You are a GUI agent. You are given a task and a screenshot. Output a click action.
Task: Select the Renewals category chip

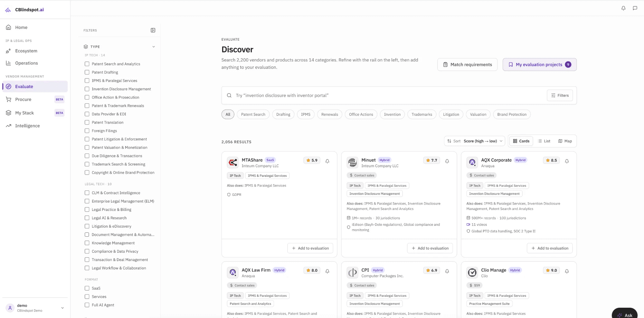(x=330, y=114)
